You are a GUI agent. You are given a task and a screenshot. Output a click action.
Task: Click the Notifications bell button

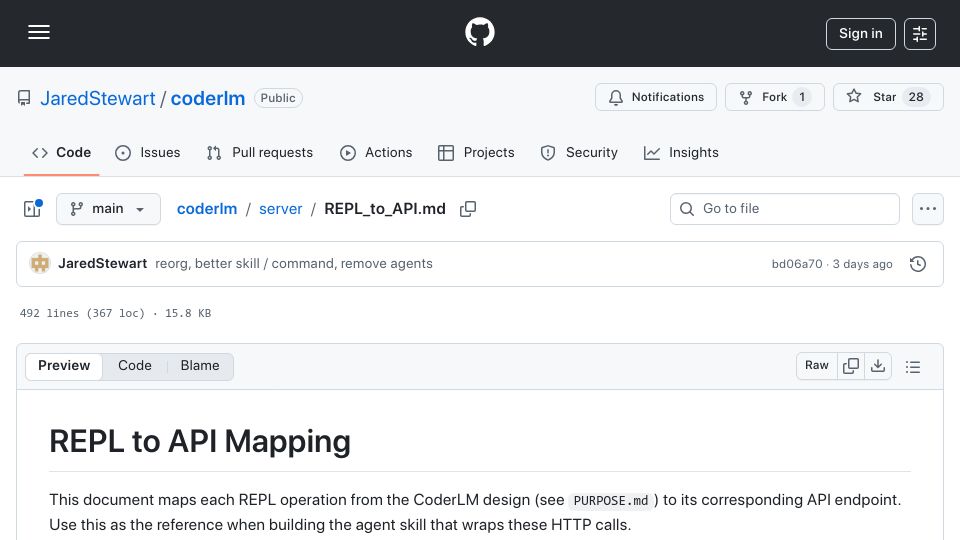point(656,97)
